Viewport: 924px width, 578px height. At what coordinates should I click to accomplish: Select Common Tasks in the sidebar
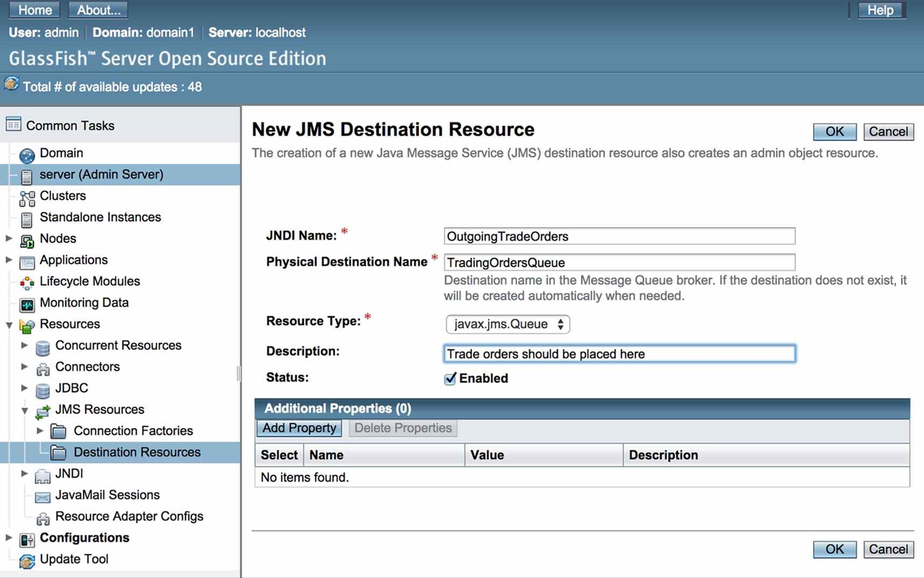coord(70,125)
